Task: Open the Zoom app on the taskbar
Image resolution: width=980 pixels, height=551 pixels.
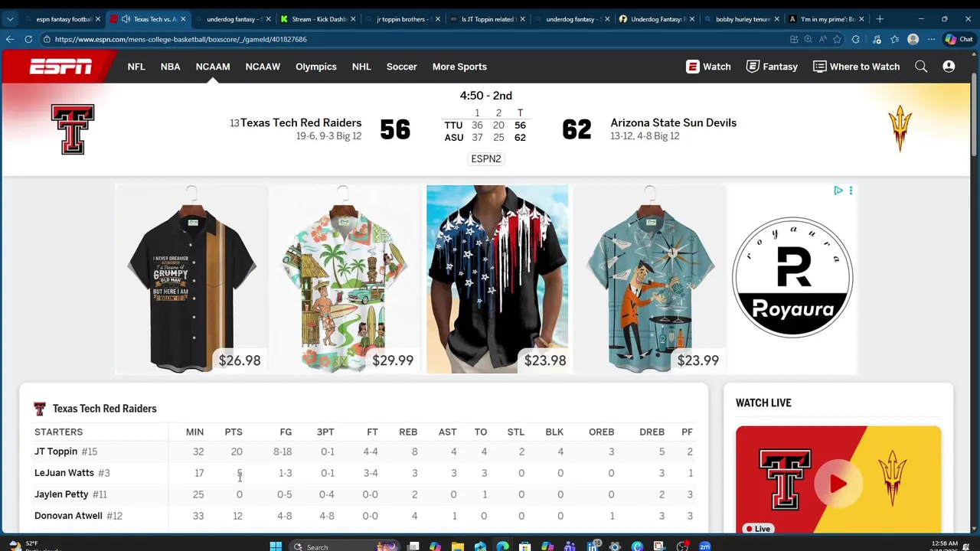Action: (704, 546)
